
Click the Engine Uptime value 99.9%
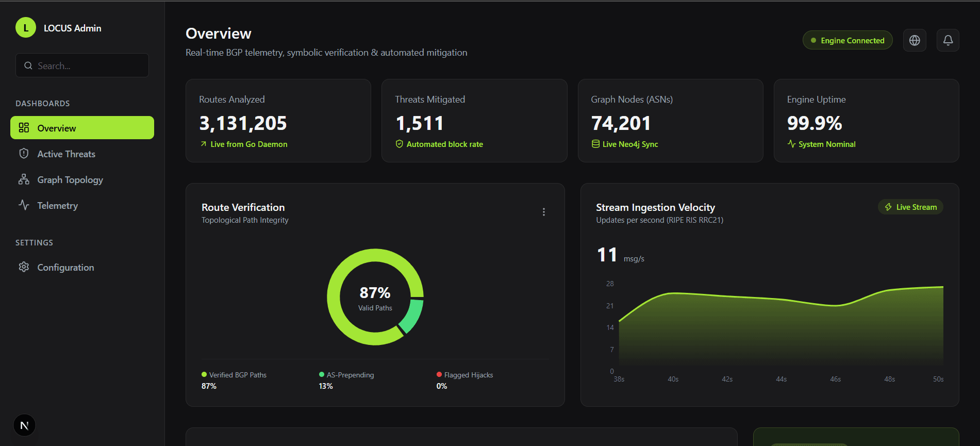click(815, 123)
